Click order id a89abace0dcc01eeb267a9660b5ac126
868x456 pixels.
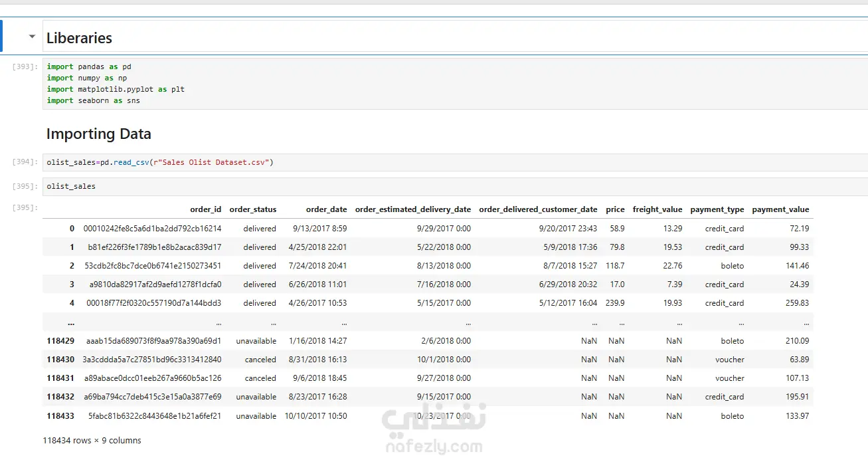(154, 378)
